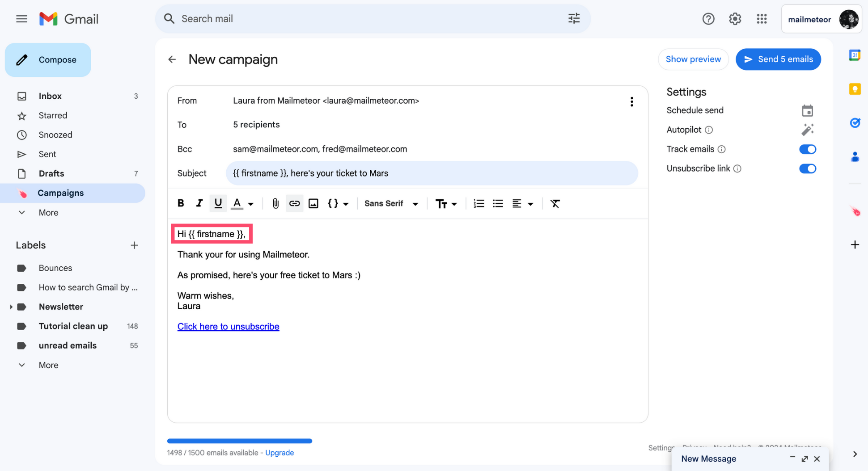
Task: Open Contacts in the side panel
Action: [x=855, y=157]
